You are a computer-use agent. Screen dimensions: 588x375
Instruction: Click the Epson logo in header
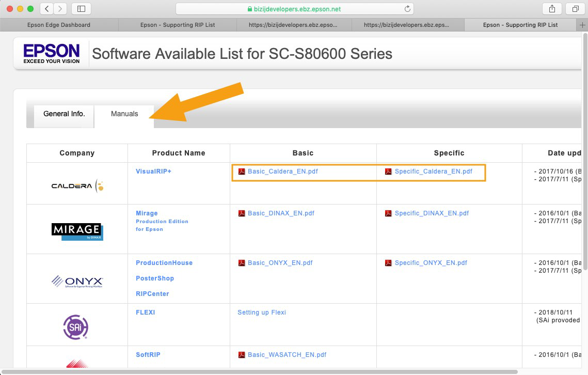pyautogui.click(x=51, y=53)
